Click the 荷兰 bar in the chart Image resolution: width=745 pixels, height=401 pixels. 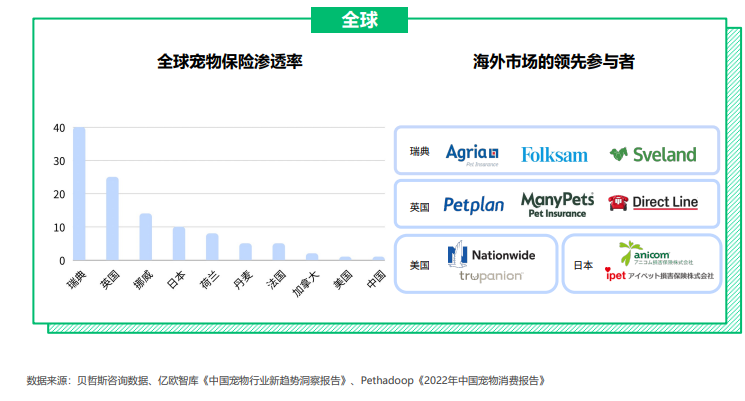(212, 247)
